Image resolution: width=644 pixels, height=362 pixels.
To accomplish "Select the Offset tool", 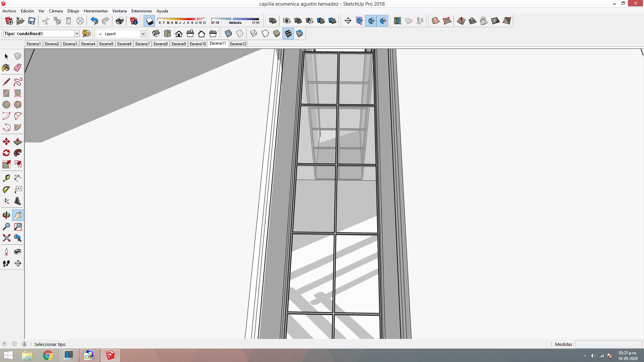I will (x=18, y=164).
